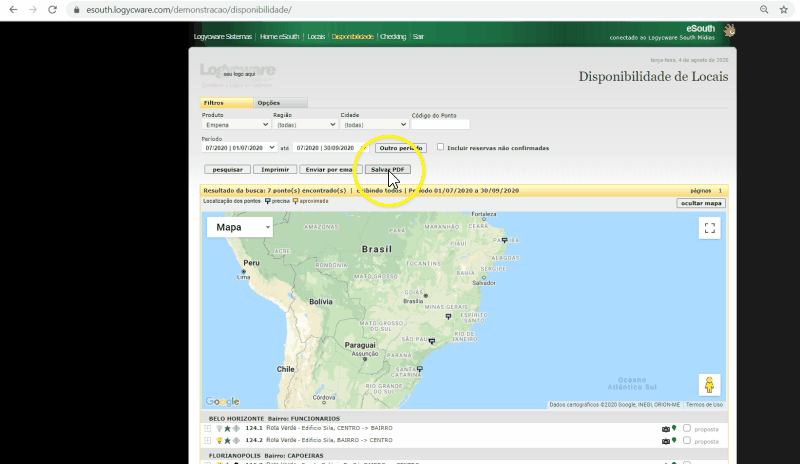
Task: Check the proposta box for 124.1
Action: pos(687,429)
